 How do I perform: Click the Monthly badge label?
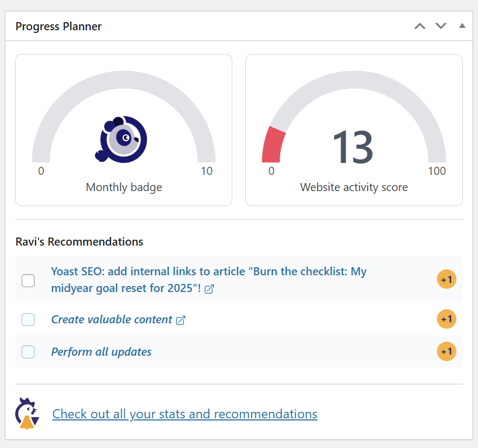124,187
